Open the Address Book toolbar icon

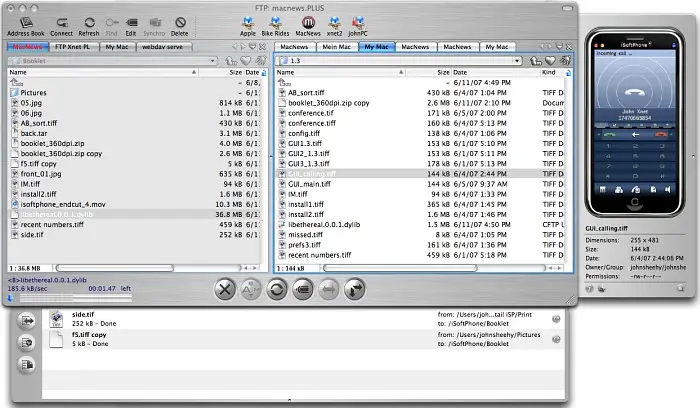point(26,26)
